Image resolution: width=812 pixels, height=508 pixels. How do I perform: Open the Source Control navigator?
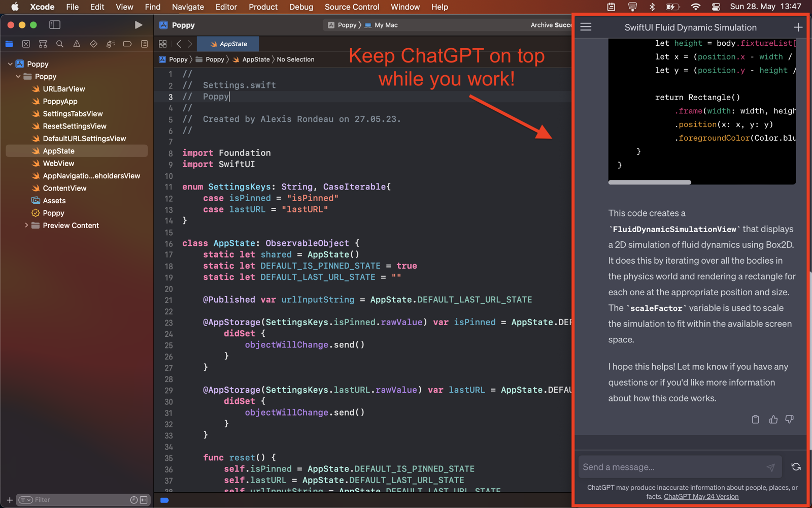(x=26, y=44)
